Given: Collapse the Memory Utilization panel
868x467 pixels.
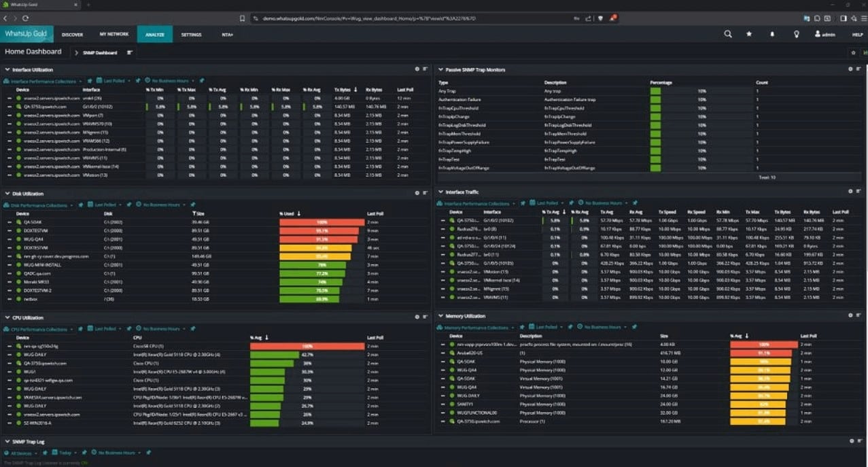Looking at the screenshot, I should pos(440,316).
